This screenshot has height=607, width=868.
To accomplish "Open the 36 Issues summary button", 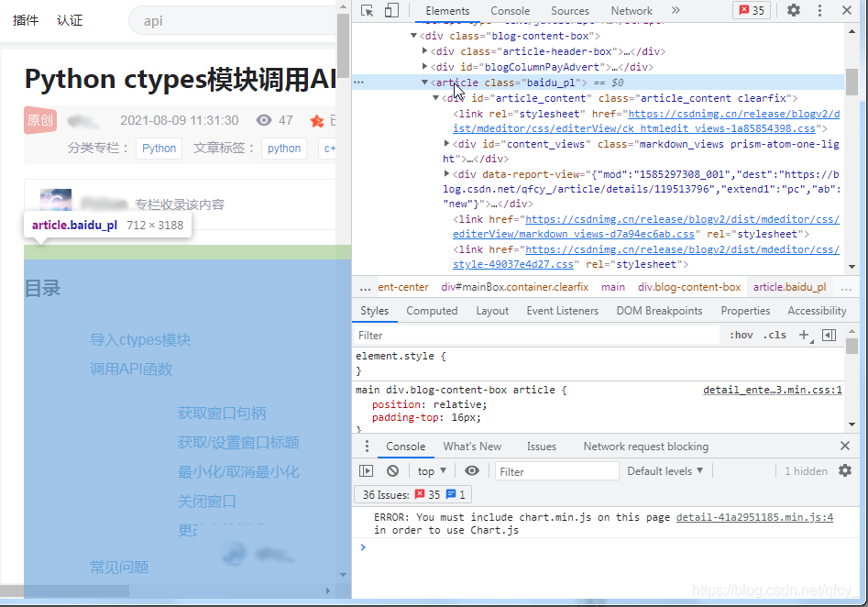I will click(x=412, y=494).
